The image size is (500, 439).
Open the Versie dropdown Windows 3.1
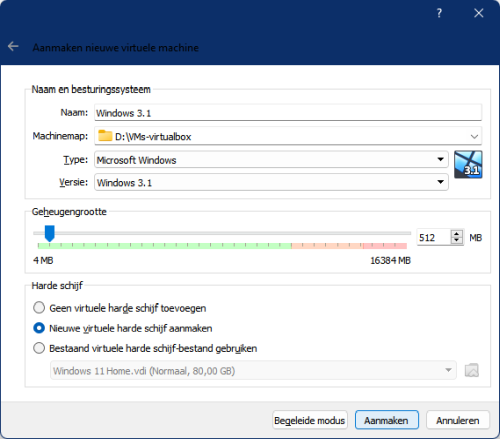click(x=271, y=182)
